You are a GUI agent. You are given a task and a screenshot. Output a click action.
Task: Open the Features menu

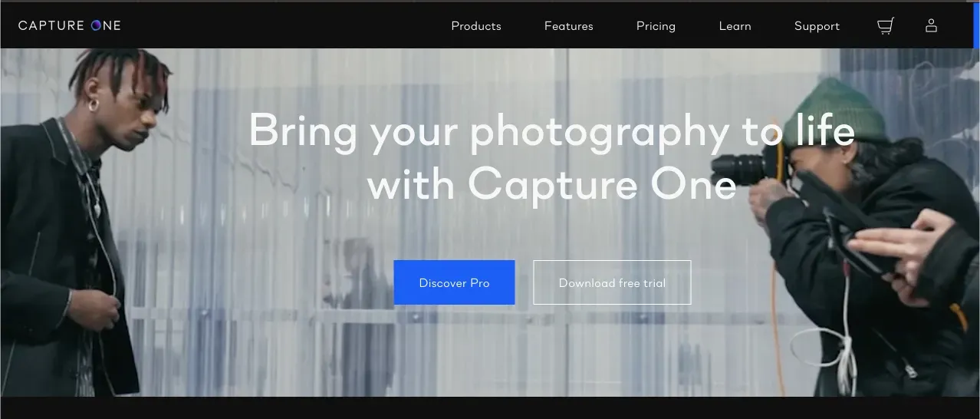569,26
